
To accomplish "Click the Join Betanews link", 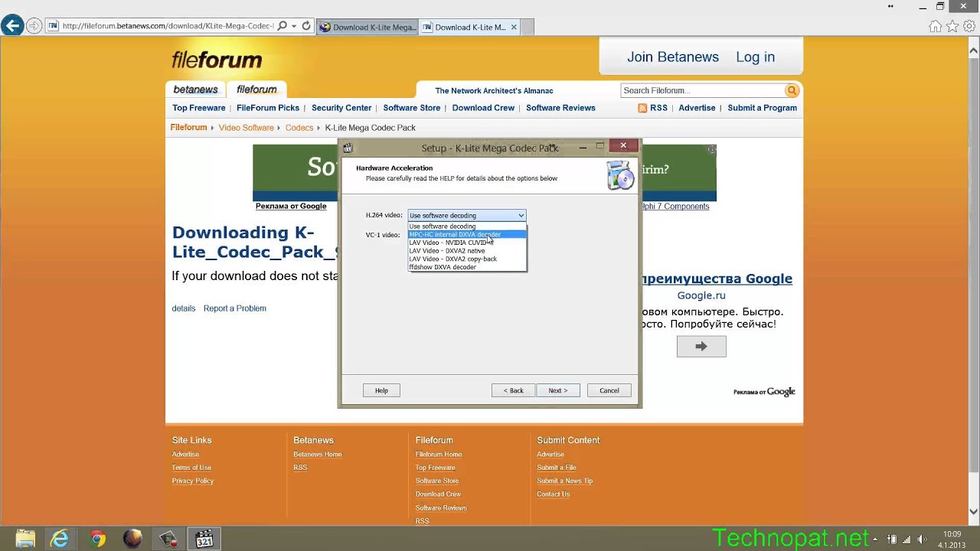I will click(673, 57).
